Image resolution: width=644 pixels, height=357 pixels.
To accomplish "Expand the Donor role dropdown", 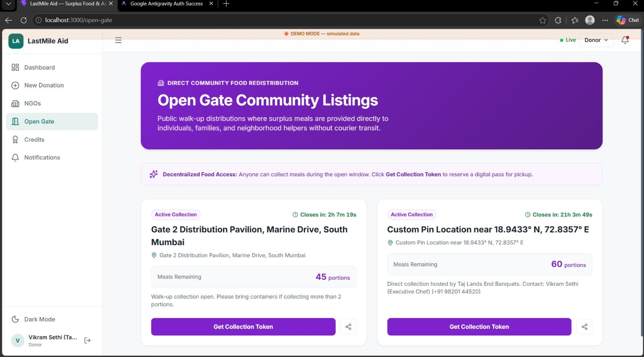I will click(x=596, y=40).
